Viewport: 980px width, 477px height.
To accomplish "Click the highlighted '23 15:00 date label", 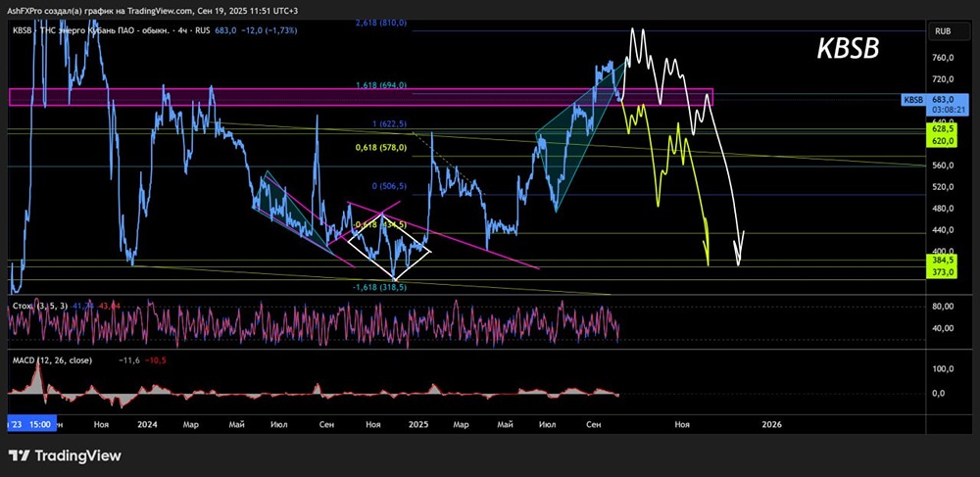I will pyautogui.click(x=32, y=424).
